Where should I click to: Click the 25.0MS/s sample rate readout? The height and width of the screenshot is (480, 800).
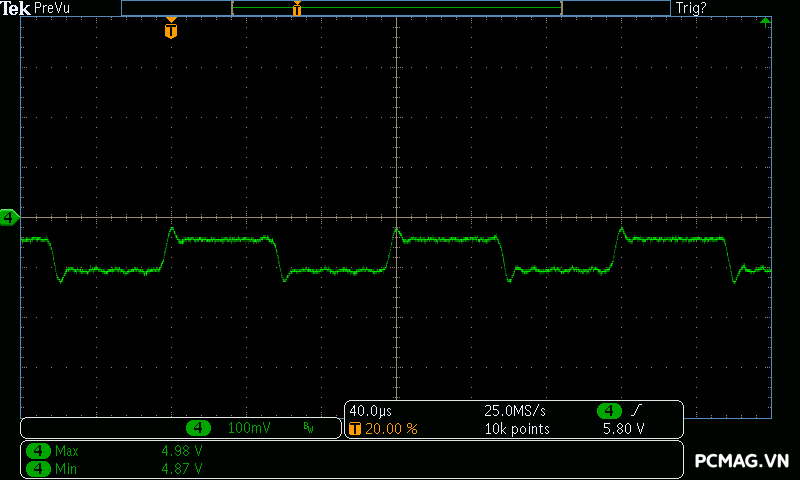point(515,411)
